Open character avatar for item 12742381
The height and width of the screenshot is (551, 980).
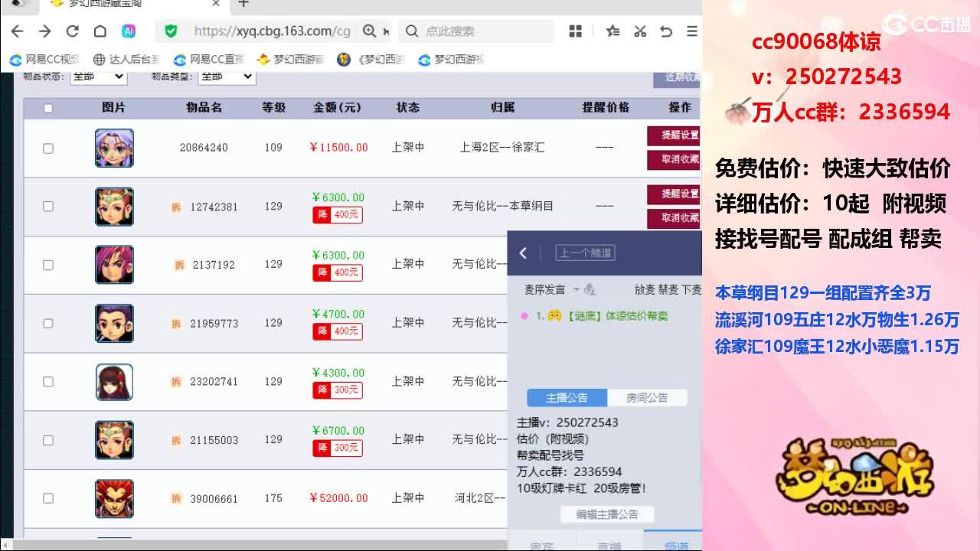[114, 207]
